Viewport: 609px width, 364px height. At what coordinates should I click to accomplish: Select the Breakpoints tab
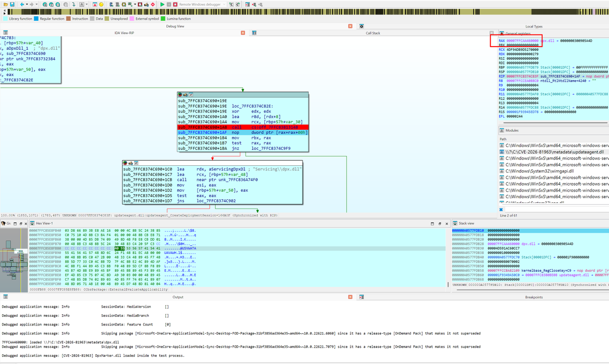click(533, 297)
